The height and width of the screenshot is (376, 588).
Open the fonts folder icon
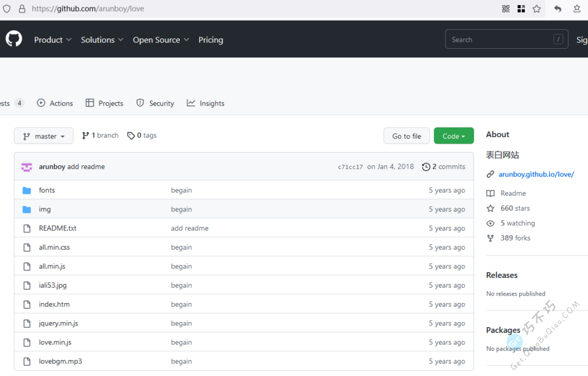click(x=26, y=190)
